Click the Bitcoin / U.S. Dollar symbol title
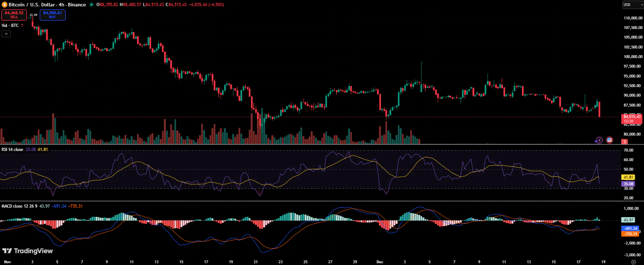The height and width of the screenshot is (265, 644). pyautogui.click(x=47, y=5)
